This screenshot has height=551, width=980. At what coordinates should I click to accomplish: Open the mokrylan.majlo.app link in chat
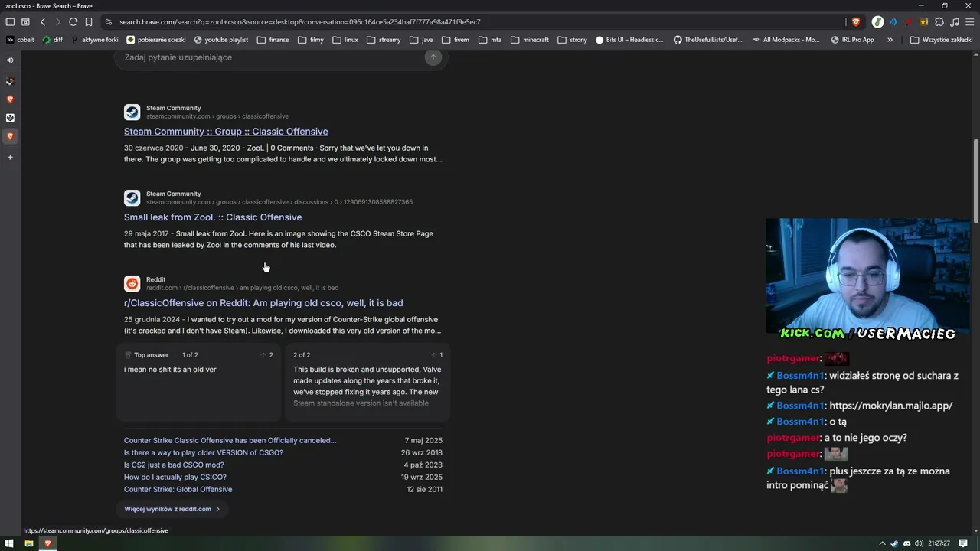(x=891, y=406)
